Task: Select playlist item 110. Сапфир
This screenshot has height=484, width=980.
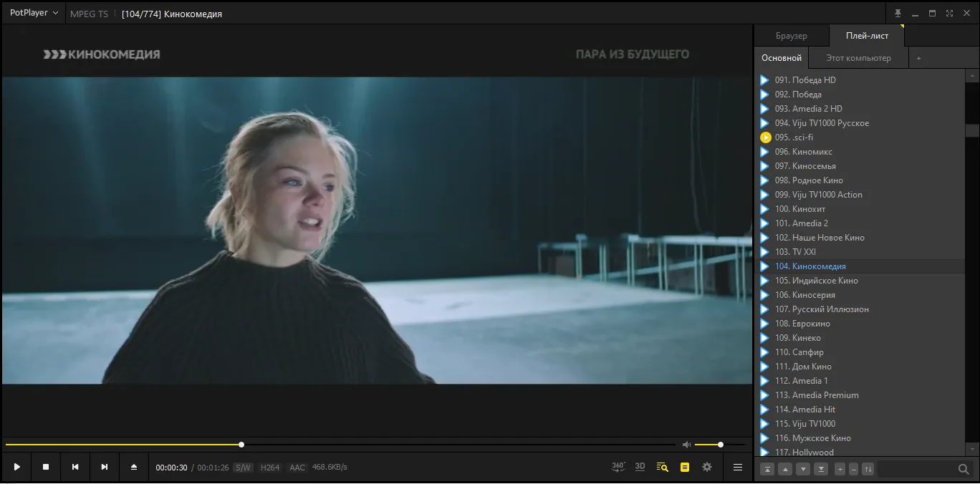Action: pos(860,352)
